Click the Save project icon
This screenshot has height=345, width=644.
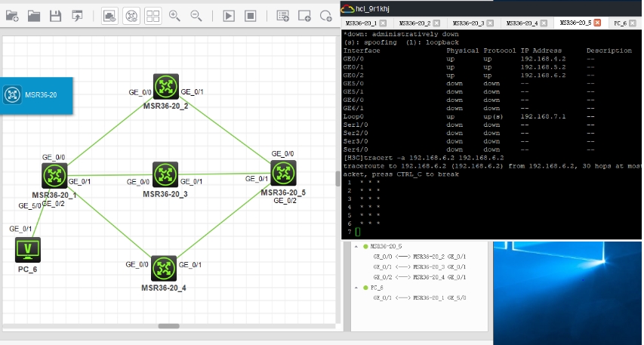[x=55, y=15]
